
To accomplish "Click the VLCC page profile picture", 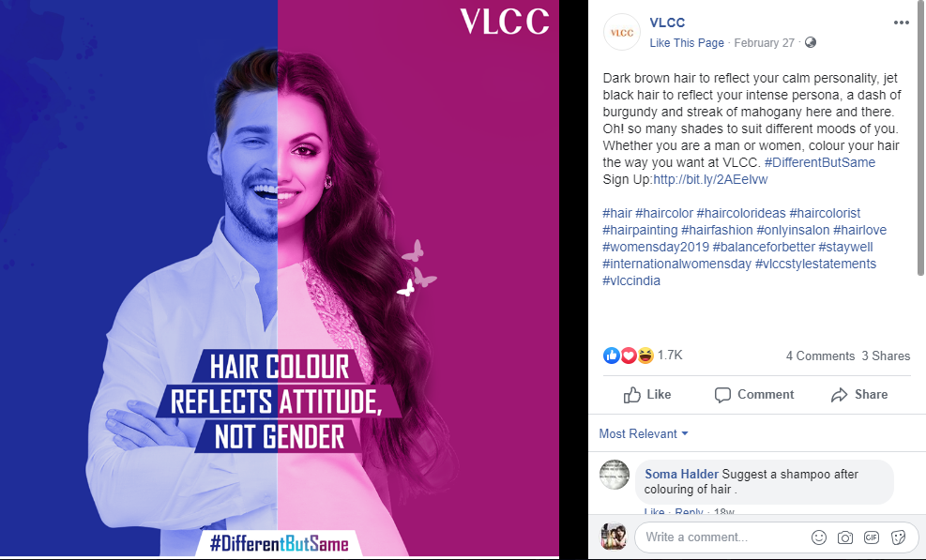I will pos(622,33).
